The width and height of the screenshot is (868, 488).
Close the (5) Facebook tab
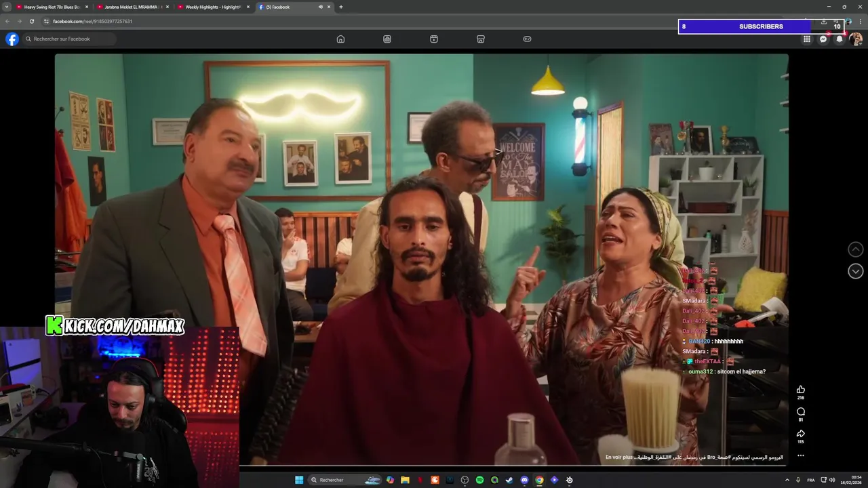(329, 7)
